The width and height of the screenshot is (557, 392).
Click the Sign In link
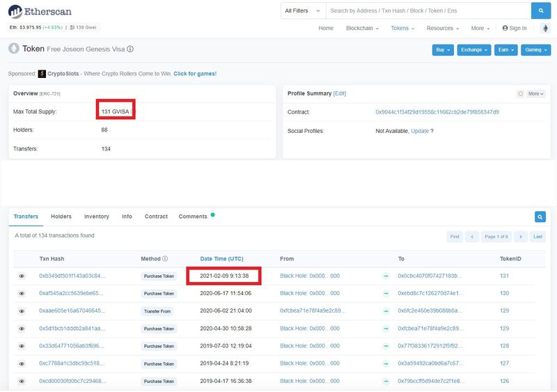pos(515,28)
